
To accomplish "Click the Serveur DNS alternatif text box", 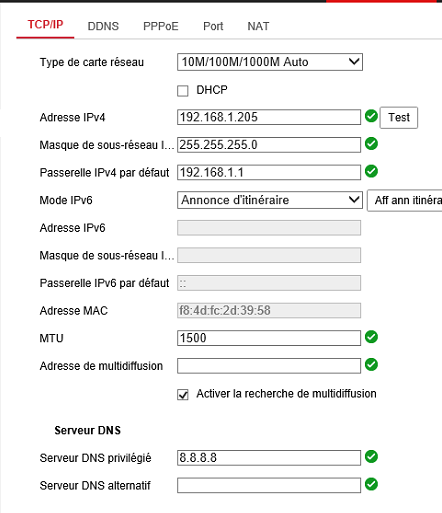I will pos(269,485).
